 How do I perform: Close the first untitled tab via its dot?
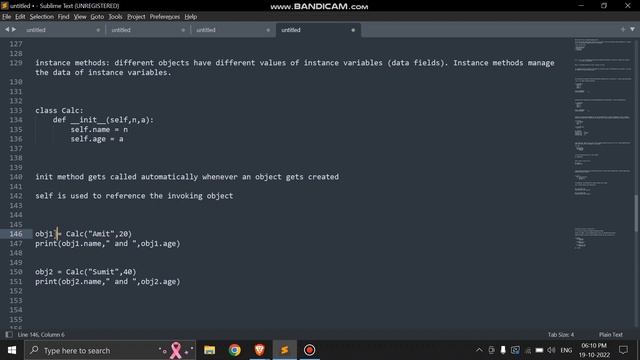98,30
